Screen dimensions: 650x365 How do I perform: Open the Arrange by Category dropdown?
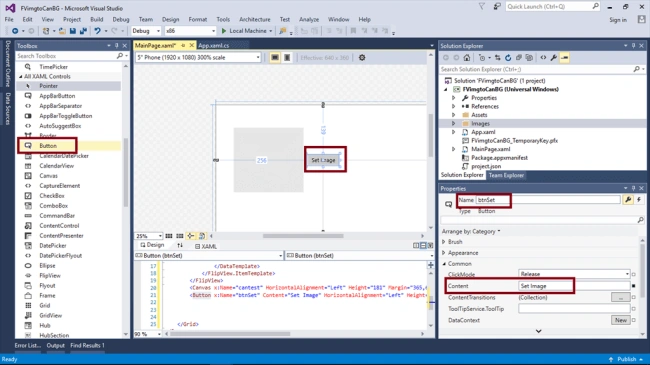(x=471, y=231)
